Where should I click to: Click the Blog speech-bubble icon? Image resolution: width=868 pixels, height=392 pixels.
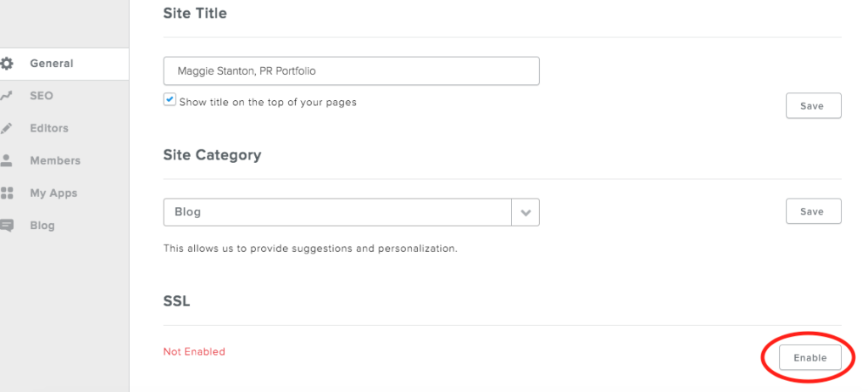[7, 226]
